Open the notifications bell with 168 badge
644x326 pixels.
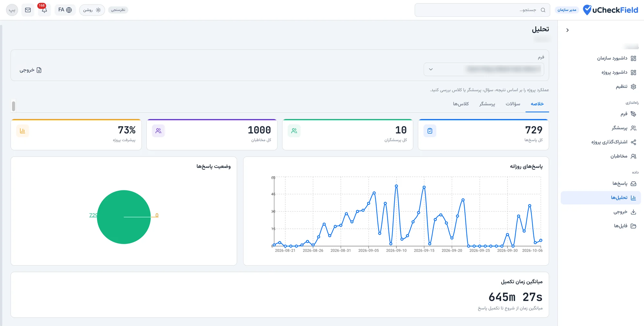click(44, 10)
